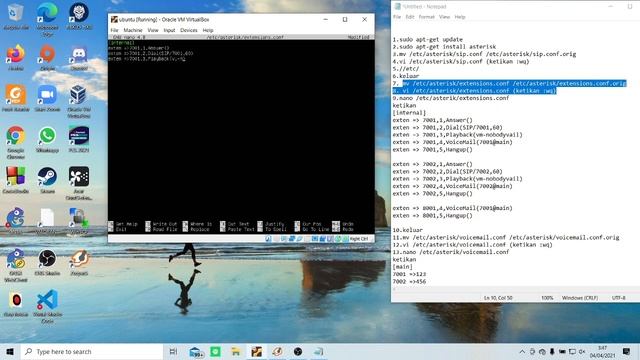Launch the Opera Browser desktop shortcut
The width and height of the screenshot is (640, 360).
pos(16,304)
